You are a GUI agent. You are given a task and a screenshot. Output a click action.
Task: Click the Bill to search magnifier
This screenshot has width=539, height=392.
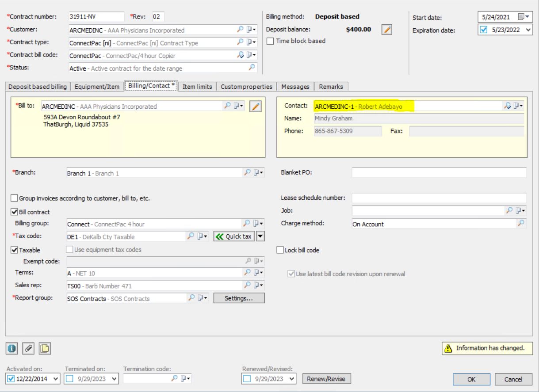click(227, 106)
